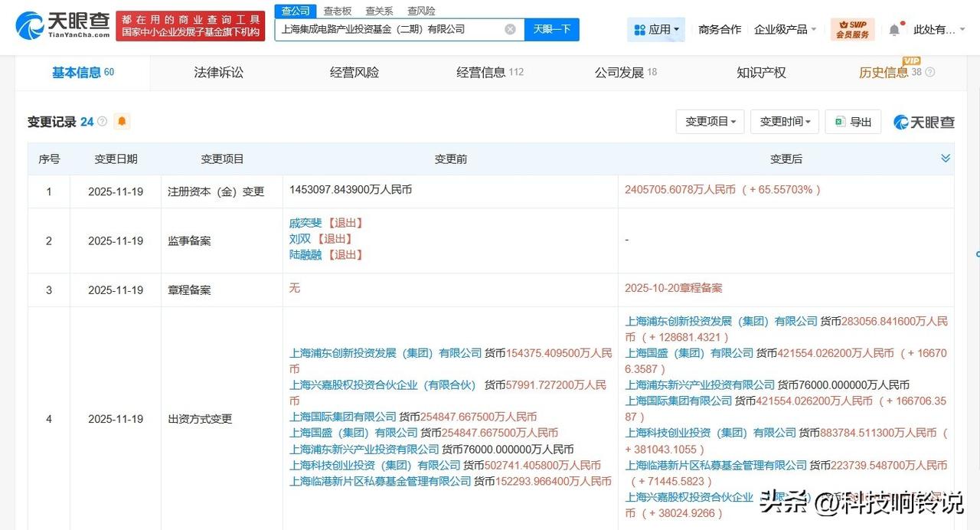The width and height of the screenshot is (980, 530).
Task: Expand the 企业级产品 menu
Action: (x=785, y=29)
